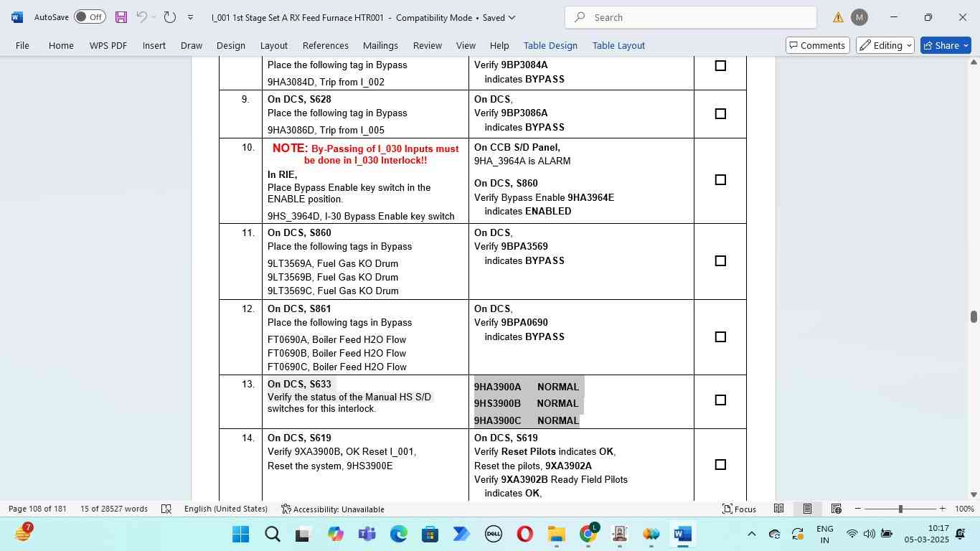Image resolution: width=980 pixels, height=551 pixels.
Task: Open the References tab
Action: point(326,45)
